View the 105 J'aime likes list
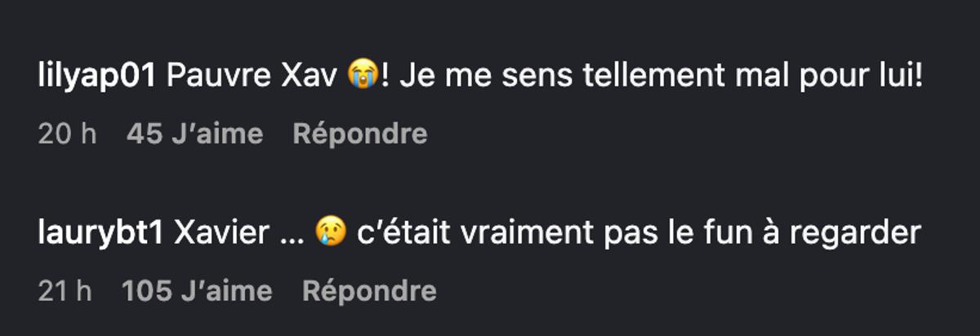 196,290
